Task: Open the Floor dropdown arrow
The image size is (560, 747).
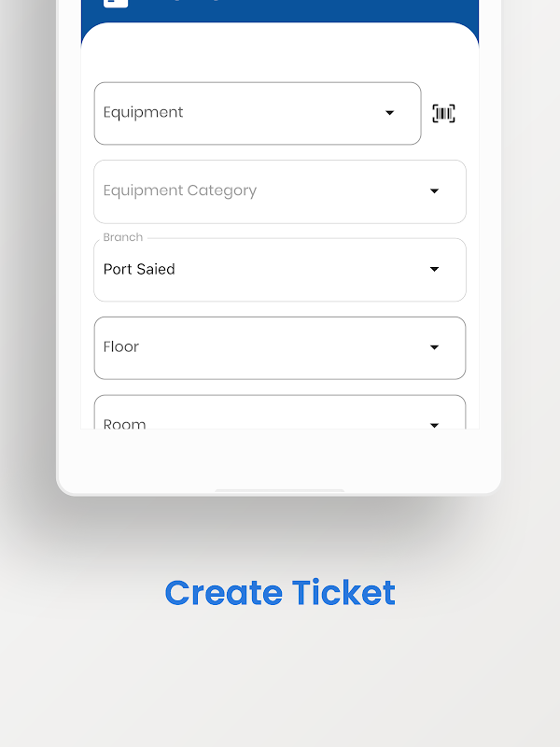Action: pos(434,347)
